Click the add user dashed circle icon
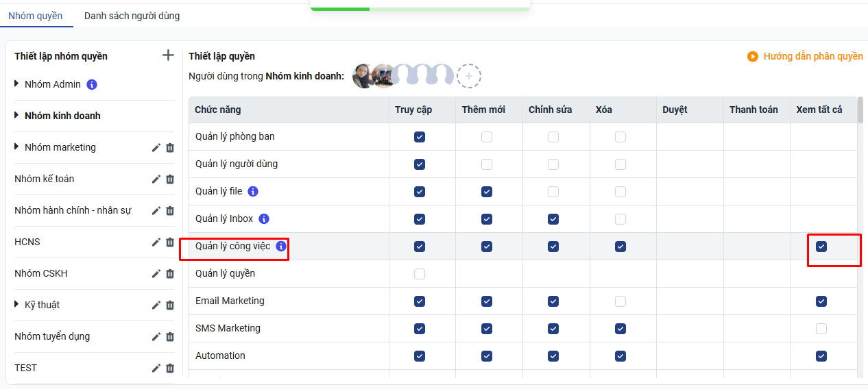The image size is (868, 389). [x=469, y=76]
